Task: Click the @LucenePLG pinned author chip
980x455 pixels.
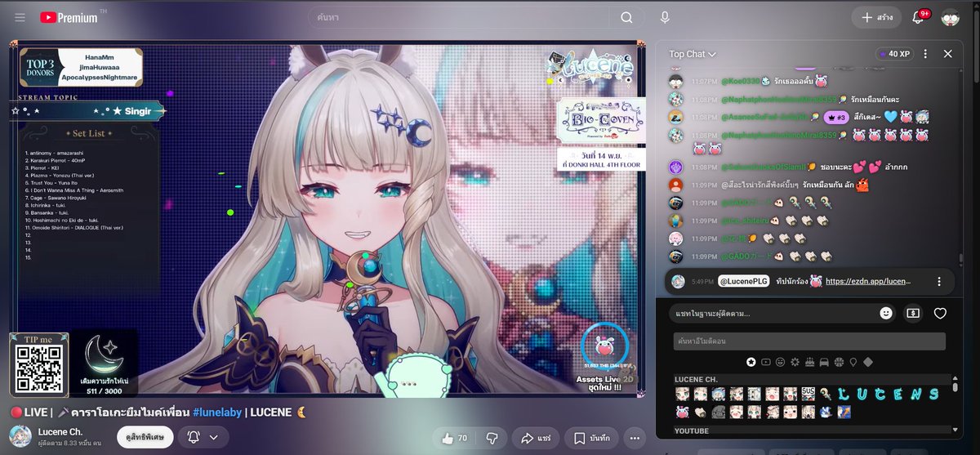Action: point(743,281)
